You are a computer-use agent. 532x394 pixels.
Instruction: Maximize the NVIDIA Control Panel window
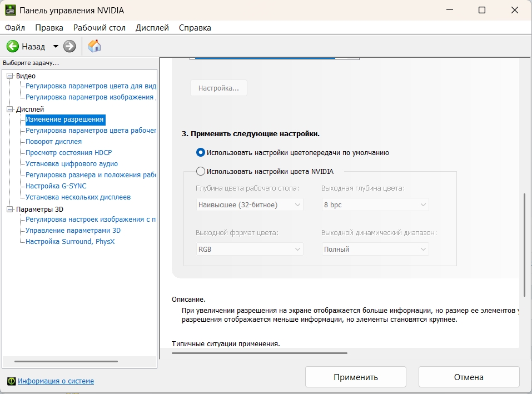[x=482, y=10]
